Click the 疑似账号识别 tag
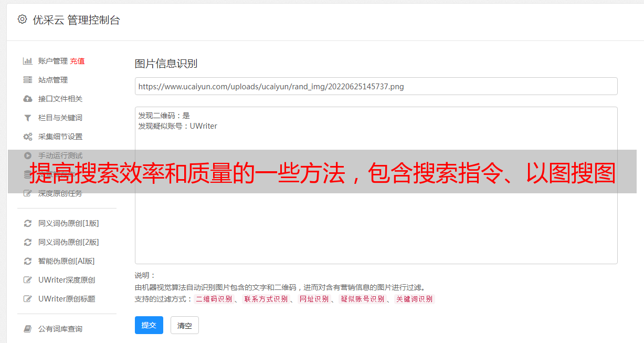This screenshot has height=343, width=644. (x=362, y=299)
